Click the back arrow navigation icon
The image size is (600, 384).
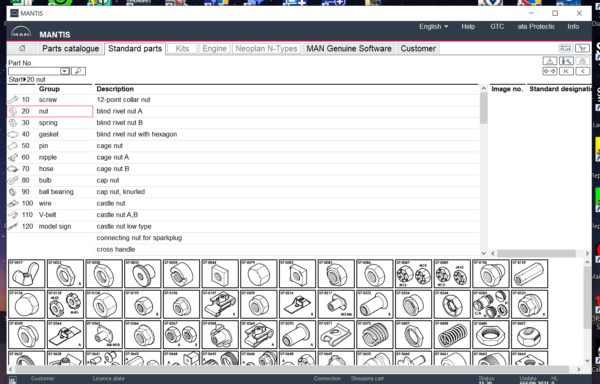pos(582,71)
